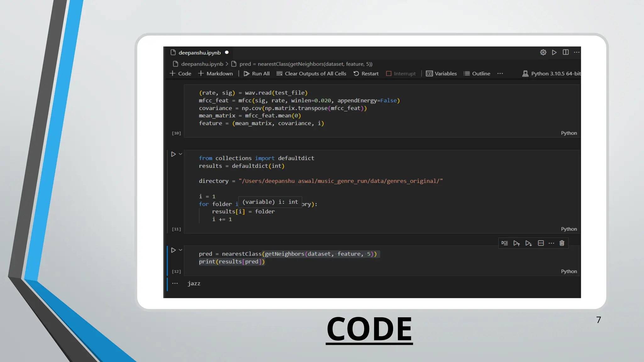The height and width of the screenshot is (362, 644).
Task: Click the split editor icon
Action: (x=565, y=52)
